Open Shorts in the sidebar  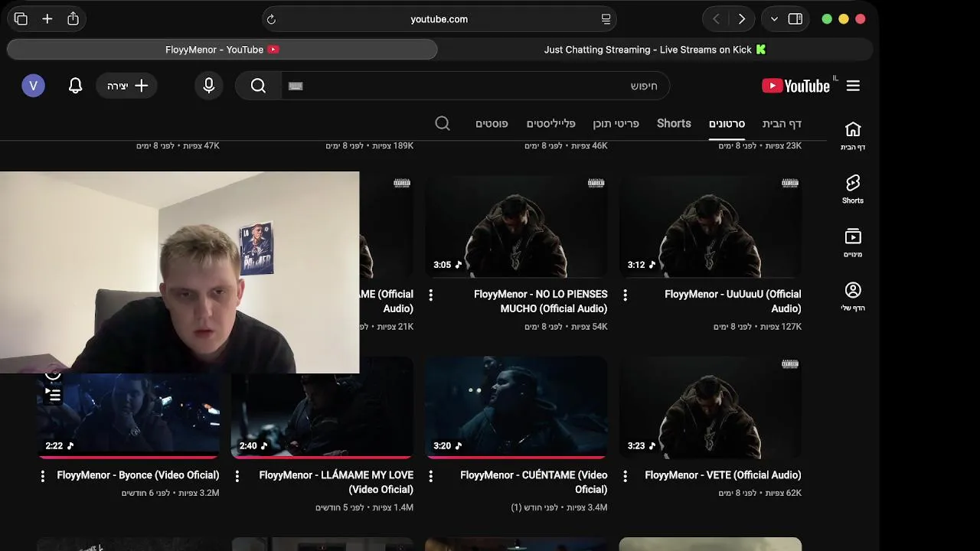click(853, 190)
